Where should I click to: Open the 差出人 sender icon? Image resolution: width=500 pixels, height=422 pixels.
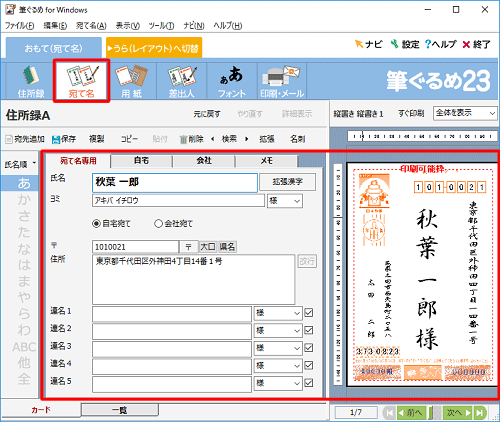(182, 81)
